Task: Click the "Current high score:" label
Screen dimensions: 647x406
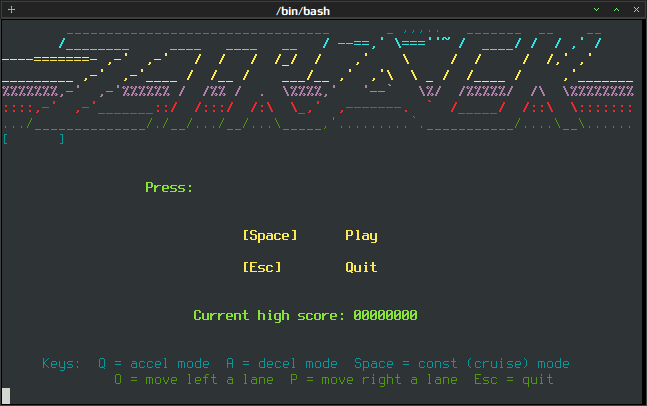Action: coord(269,316)
